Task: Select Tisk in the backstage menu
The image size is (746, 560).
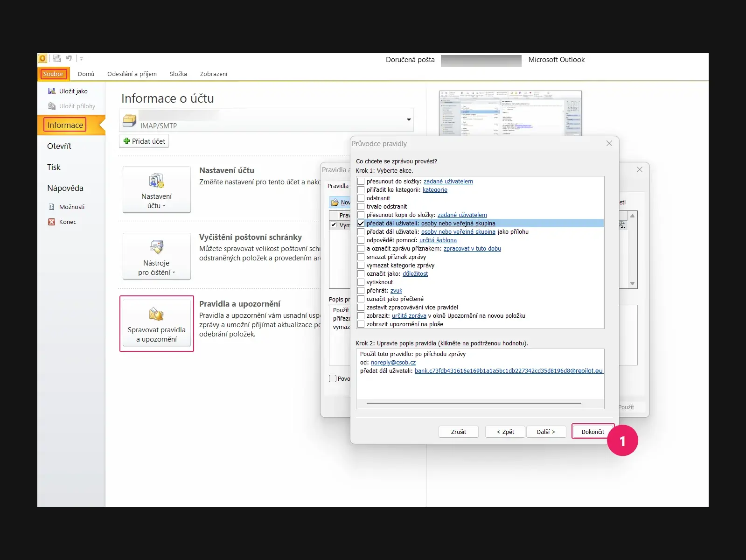Action: pos(54,167)
